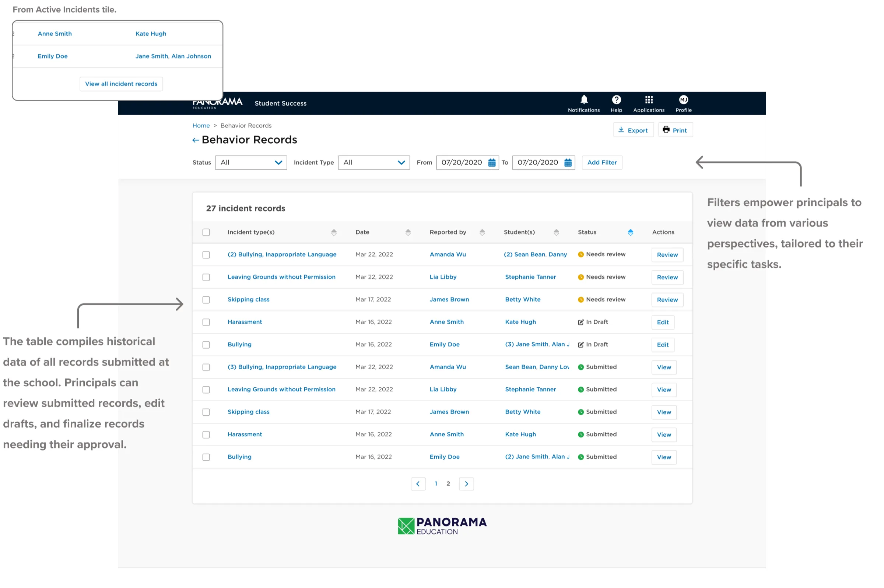Go to the next page chevron
This screenshot has width=884, height=588.
(466, 484)
